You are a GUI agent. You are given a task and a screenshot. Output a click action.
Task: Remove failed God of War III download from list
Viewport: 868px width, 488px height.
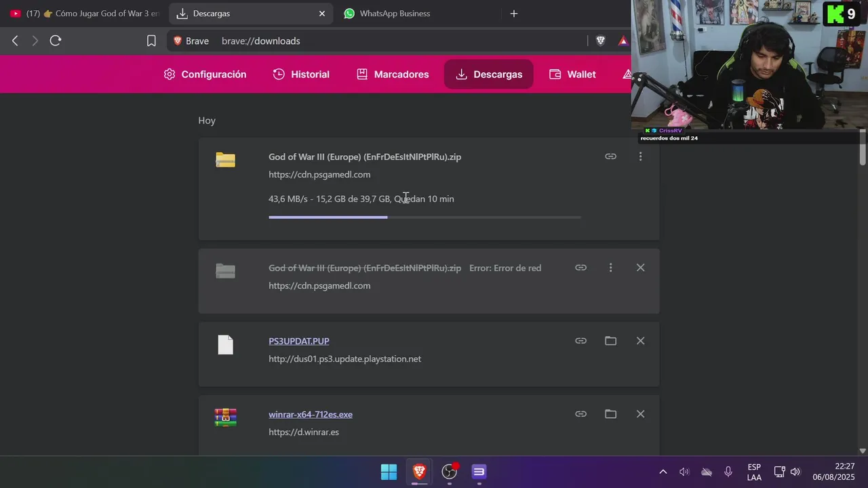(640, 268)
